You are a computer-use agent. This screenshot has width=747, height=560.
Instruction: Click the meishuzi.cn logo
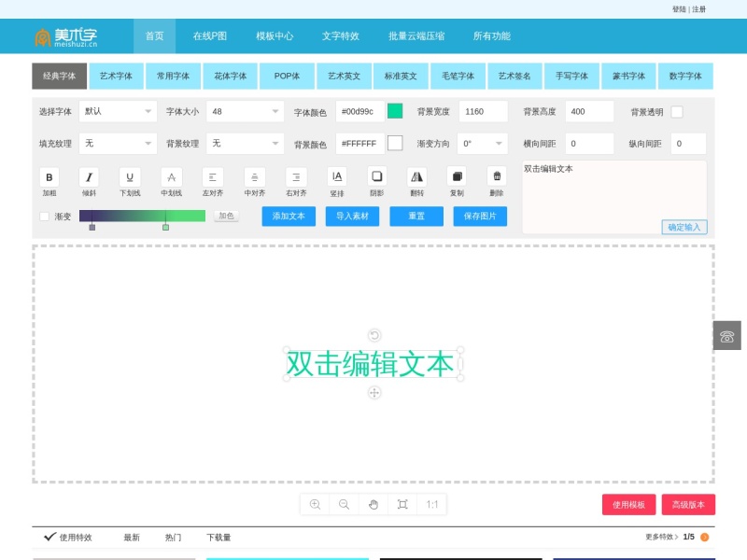66,36
